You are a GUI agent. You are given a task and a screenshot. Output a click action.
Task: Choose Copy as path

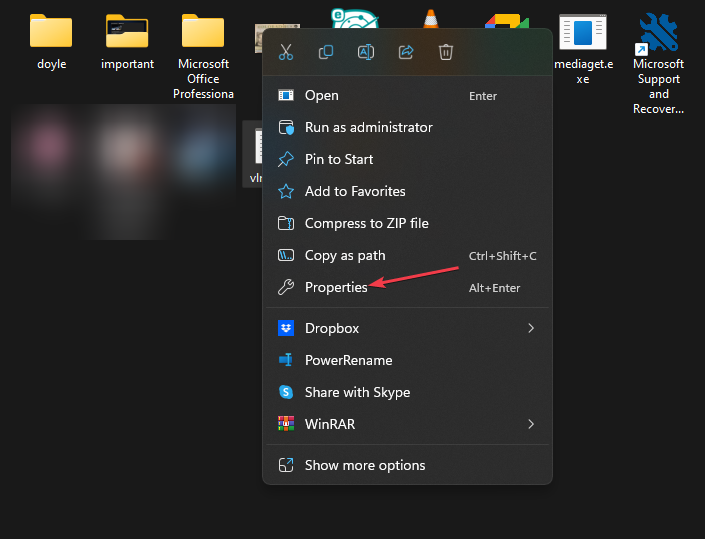407,255
